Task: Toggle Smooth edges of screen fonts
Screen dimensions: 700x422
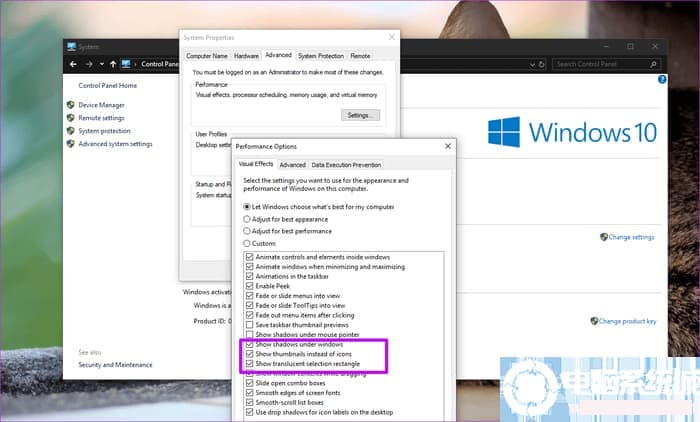Action: coord(250,393)
